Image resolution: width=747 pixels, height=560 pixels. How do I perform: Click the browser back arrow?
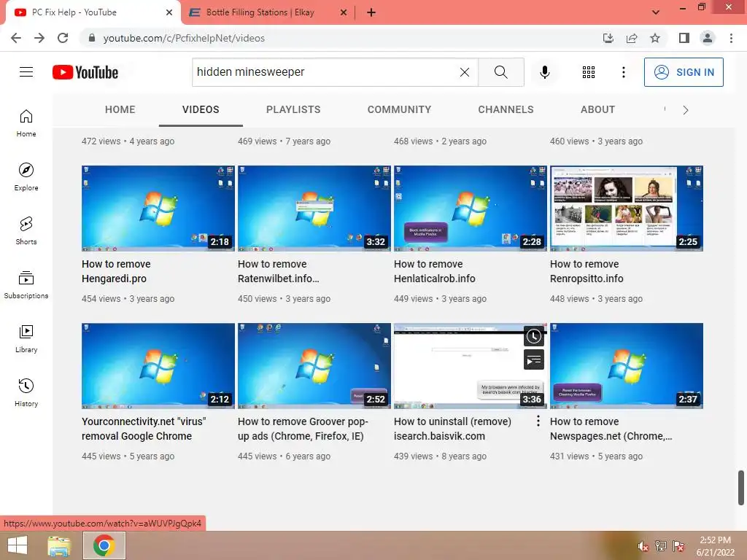[16, 38]
